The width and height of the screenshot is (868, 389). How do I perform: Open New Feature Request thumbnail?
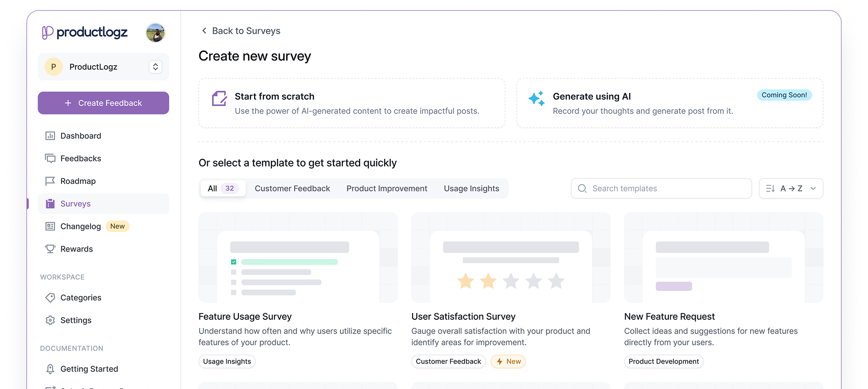coord(724,258)
